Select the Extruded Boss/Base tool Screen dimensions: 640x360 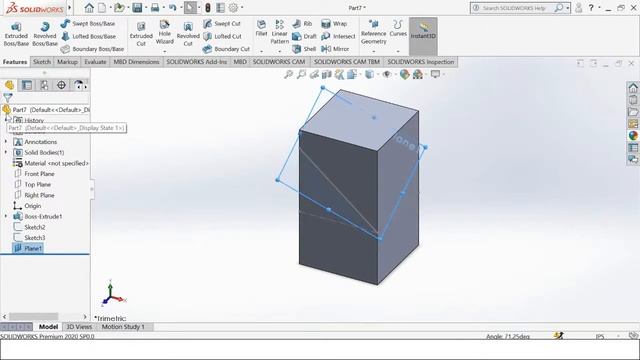tap(16, 34)
